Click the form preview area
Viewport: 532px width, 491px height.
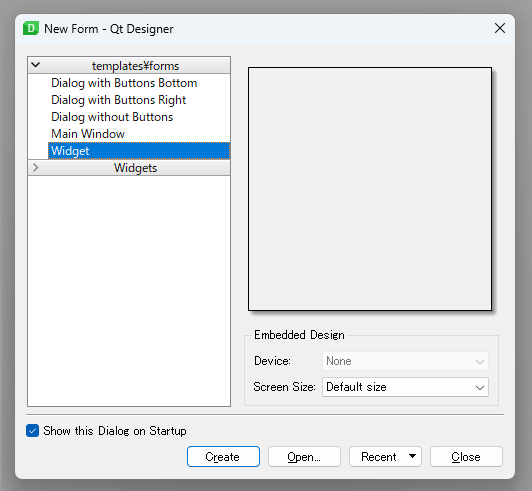click(x=370, y=189)
